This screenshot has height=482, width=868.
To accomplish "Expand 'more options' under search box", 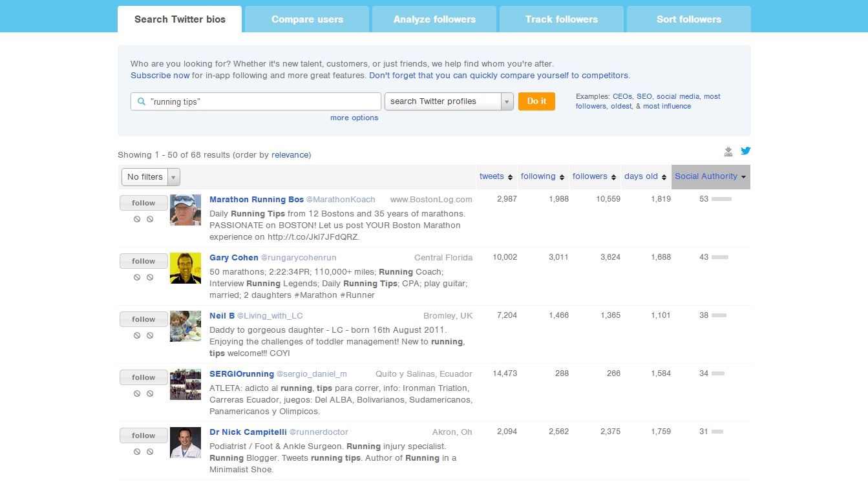I will pos(354,118).
